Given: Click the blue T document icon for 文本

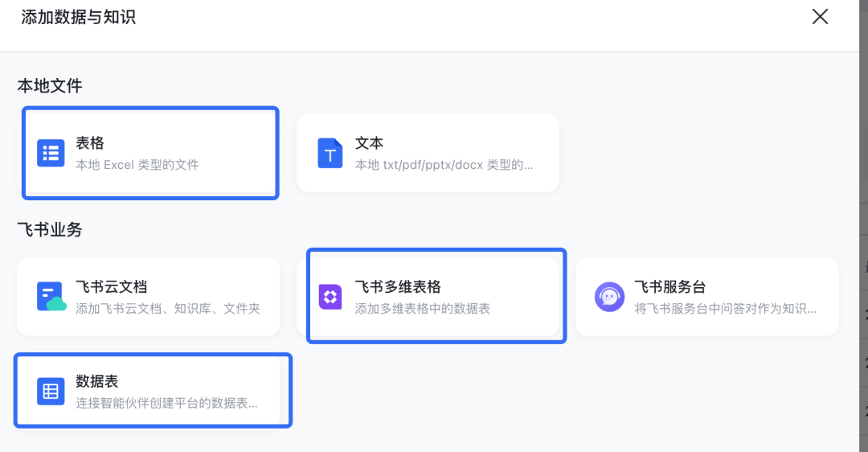Looking at the screenshot, I should 330,153.
